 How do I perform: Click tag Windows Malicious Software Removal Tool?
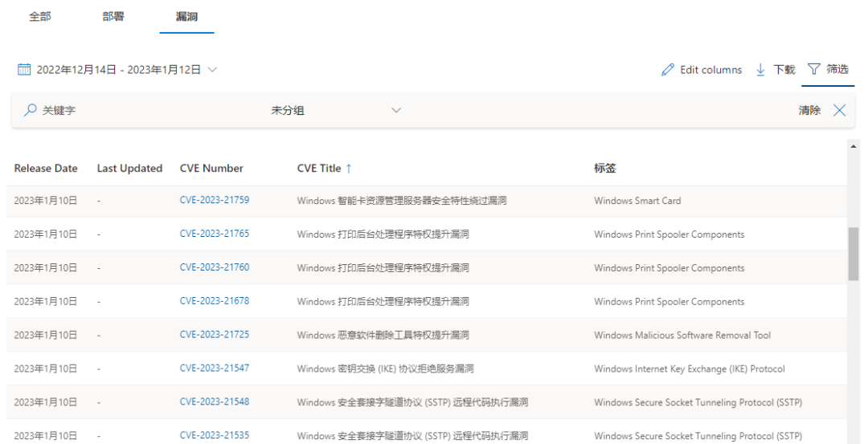(x=682, y=335)
